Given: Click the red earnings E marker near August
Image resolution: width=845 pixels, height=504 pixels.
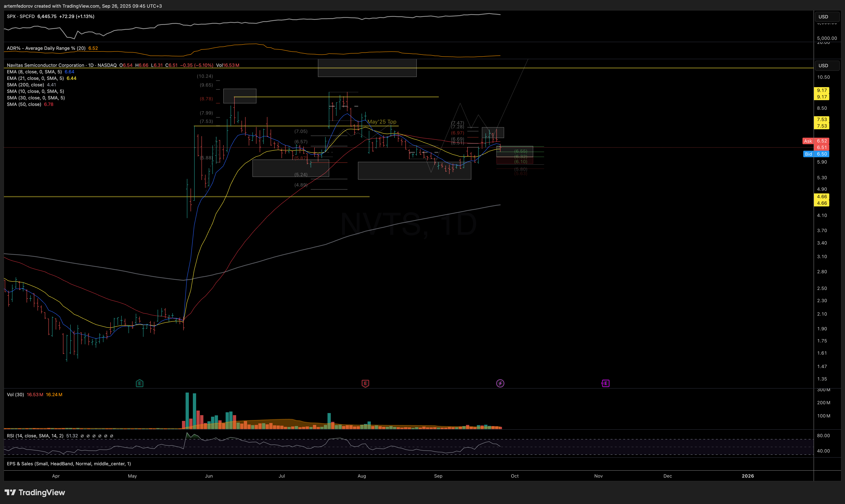Looking at the screenshot, I should [x=365, y=383].
